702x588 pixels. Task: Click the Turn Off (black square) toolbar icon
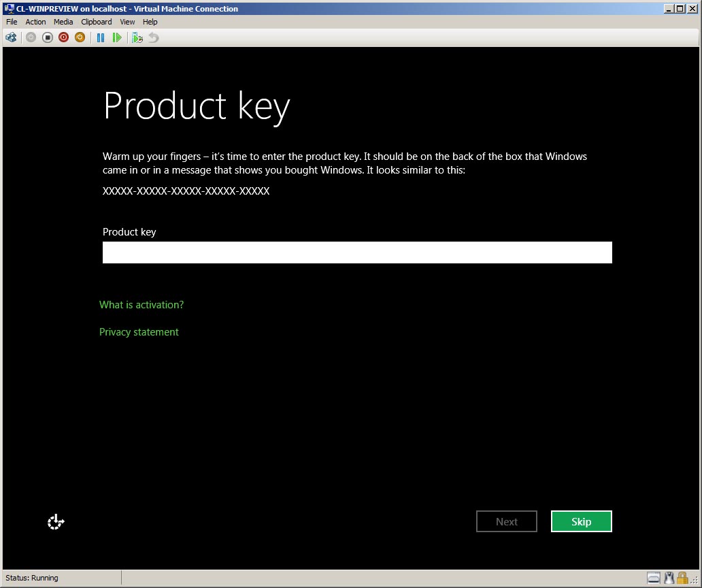click(x=48, y=37)
